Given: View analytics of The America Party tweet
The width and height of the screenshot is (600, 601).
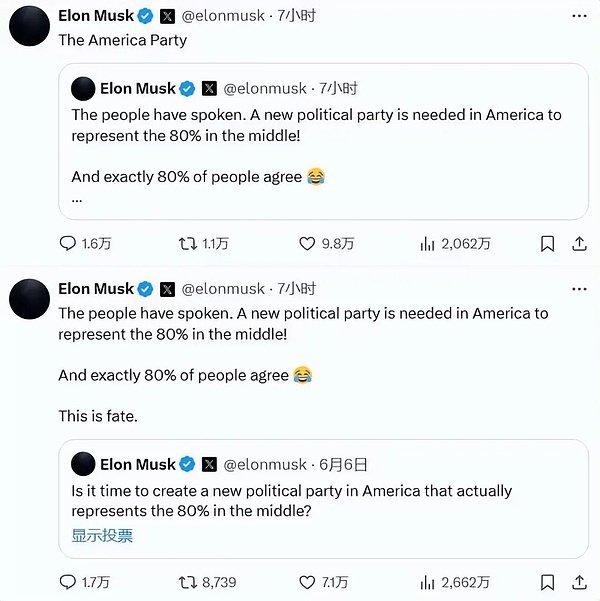Looking at the screenshot, I should (427, 243).
